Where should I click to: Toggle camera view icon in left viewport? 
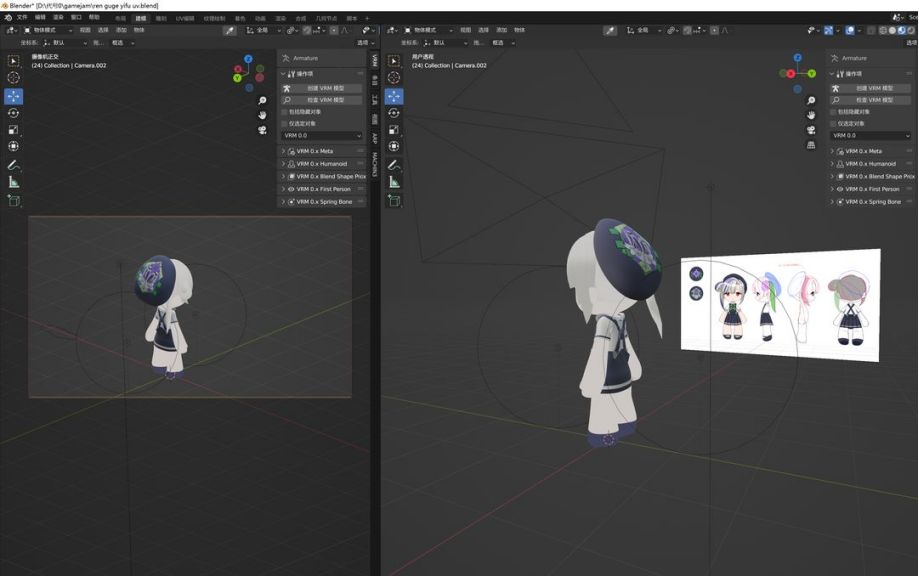[x=262, y=130]
